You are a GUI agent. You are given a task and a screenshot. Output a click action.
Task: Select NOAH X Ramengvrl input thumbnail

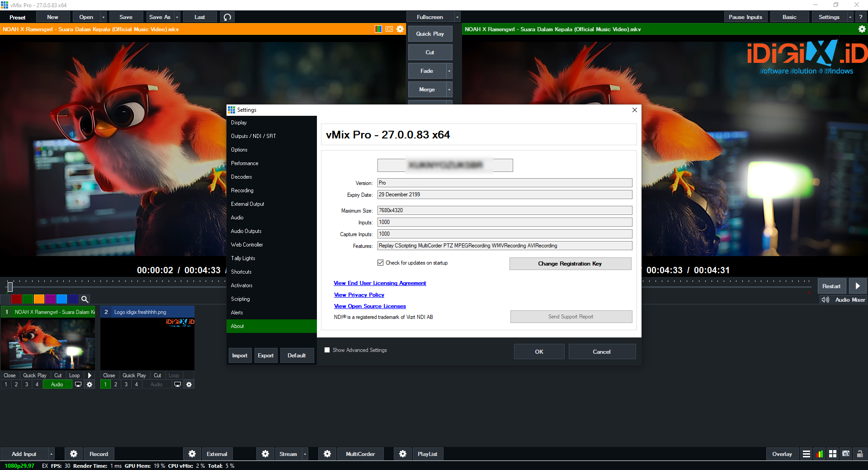[48, 344]
